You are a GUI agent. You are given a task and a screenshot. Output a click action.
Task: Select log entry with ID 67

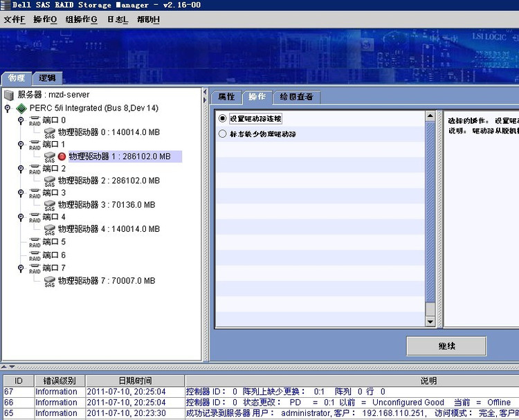point(261,392)
